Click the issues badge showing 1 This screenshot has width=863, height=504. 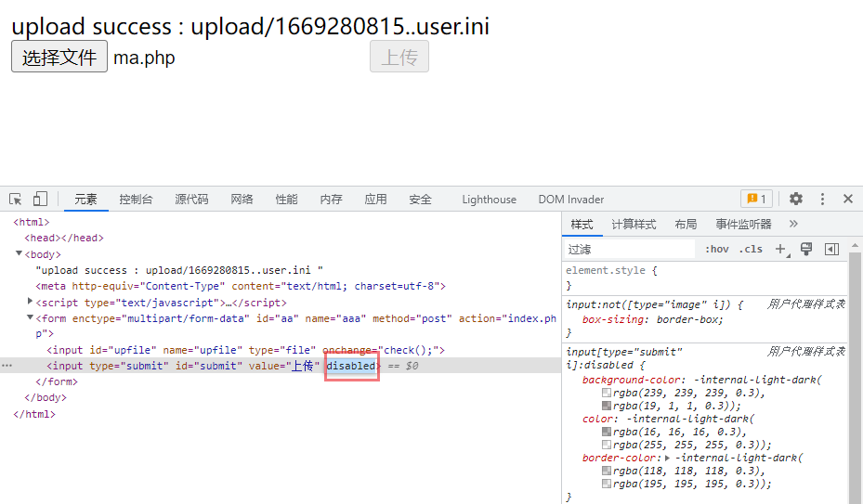coord(757,199)
